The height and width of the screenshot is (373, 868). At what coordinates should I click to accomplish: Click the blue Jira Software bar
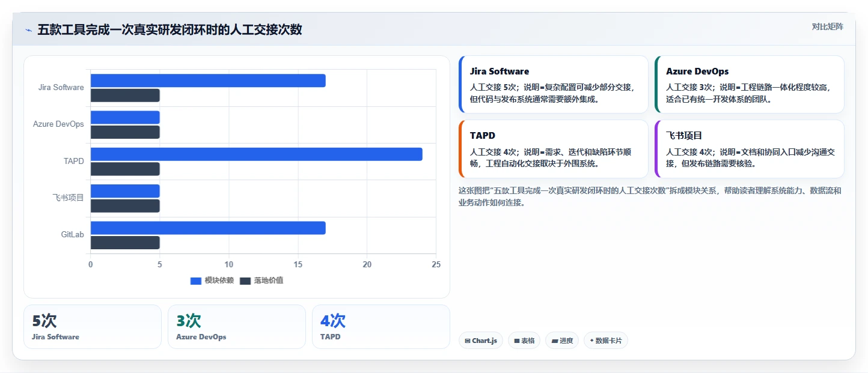click(208, 80)
